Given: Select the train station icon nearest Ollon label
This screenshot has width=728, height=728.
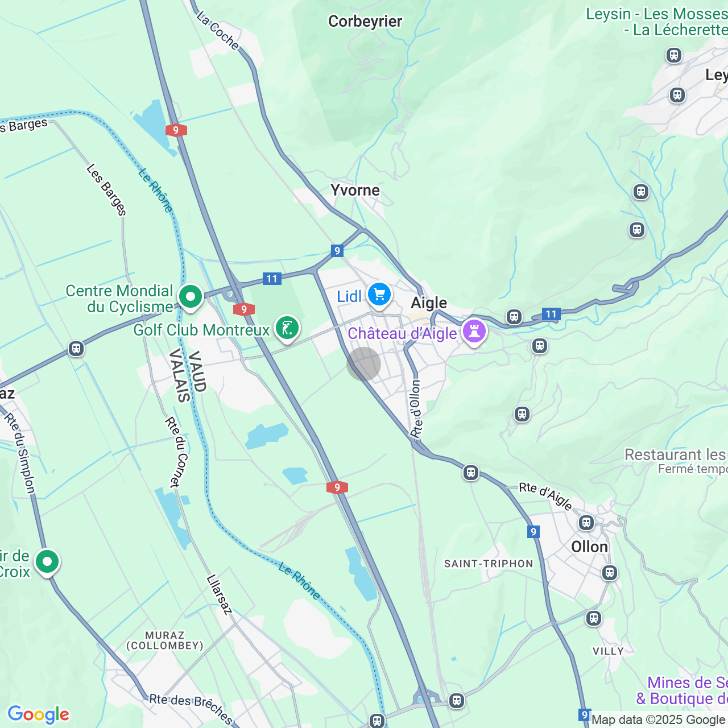Looking at the screenshot, I should (x=586, y=523).
